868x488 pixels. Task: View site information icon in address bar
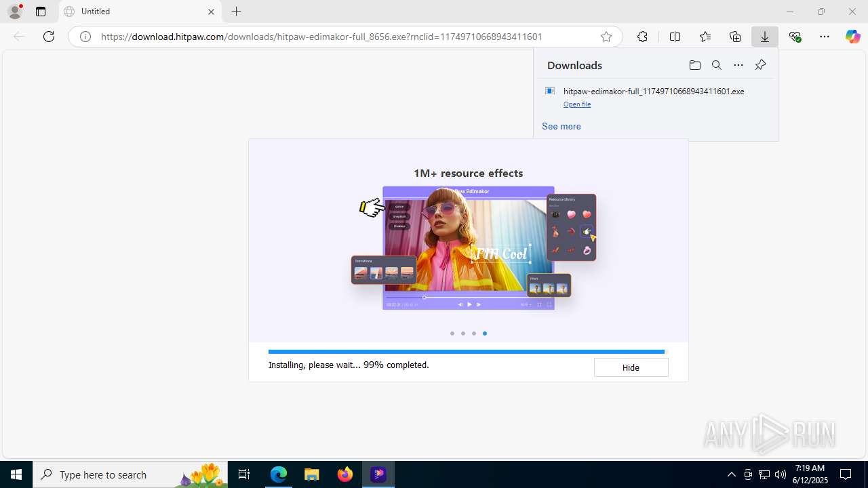(85, 37)
